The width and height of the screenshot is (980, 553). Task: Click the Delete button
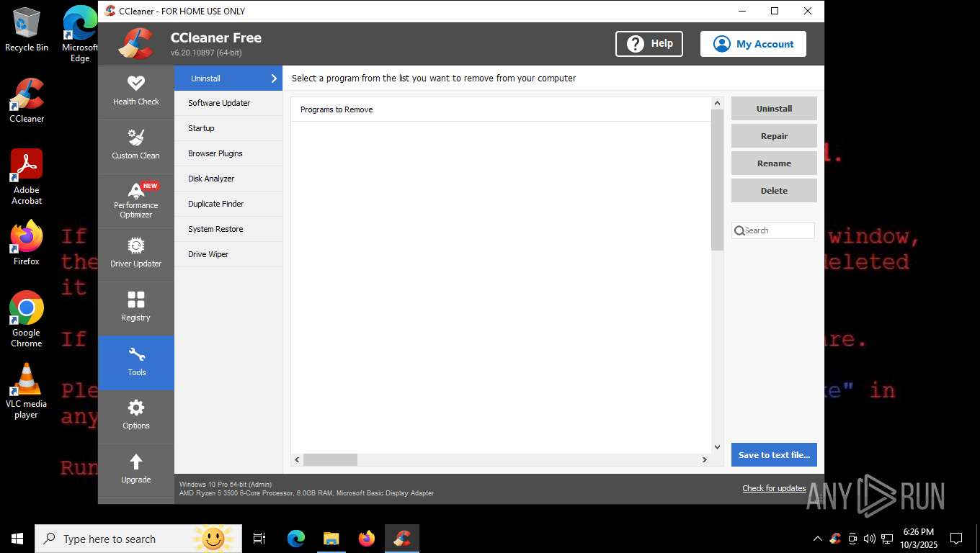click(x=774, y=191)
